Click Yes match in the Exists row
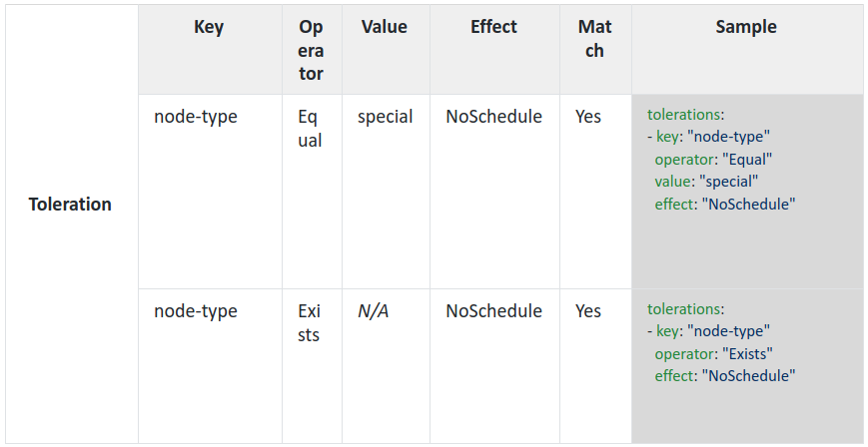This screenshot has width=868, height=447. [x=588, y=311]
